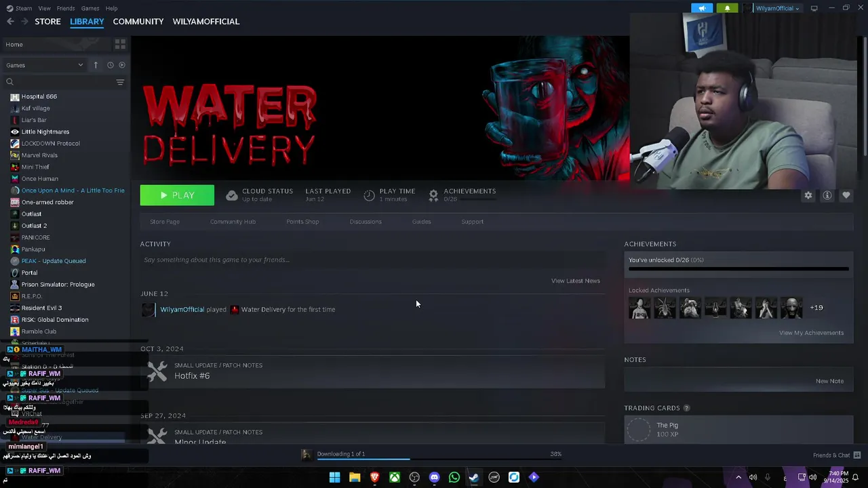The width and height of the screenshot is (868, 488).
Task: Open the download manager game thumbnail
Action: 306,455
